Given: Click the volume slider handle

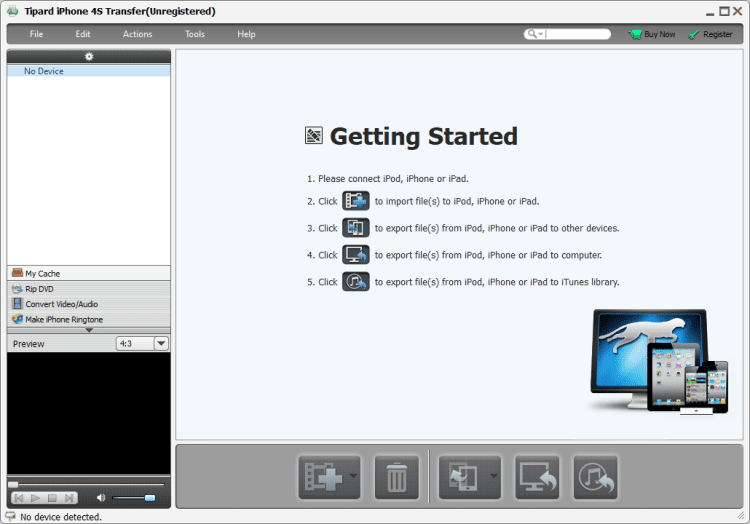Looking at the screenshot, I should (x=150, y=498).
